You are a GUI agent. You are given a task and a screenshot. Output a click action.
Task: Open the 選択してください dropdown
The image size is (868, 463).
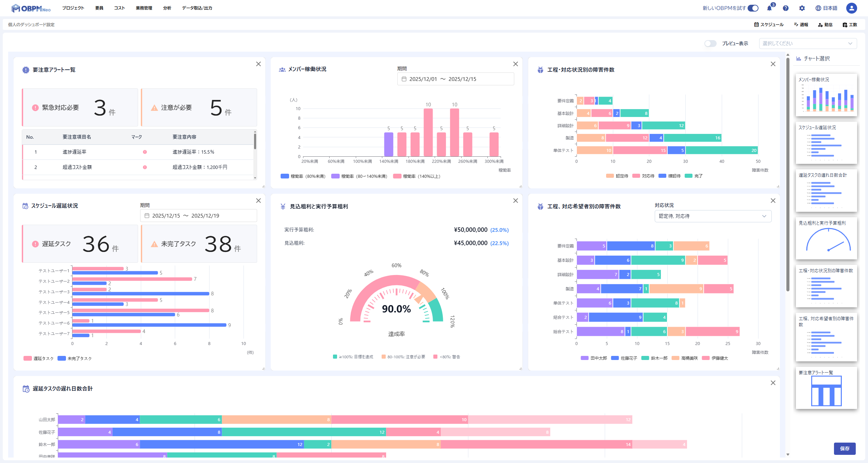click(807, 44)
